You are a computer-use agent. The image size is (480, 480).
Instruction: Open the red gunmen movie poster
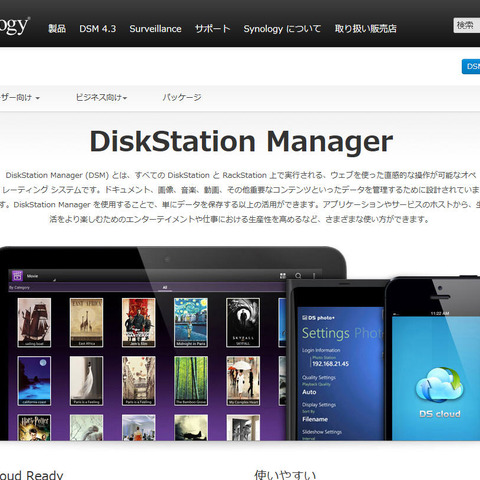tap(139, 322)
